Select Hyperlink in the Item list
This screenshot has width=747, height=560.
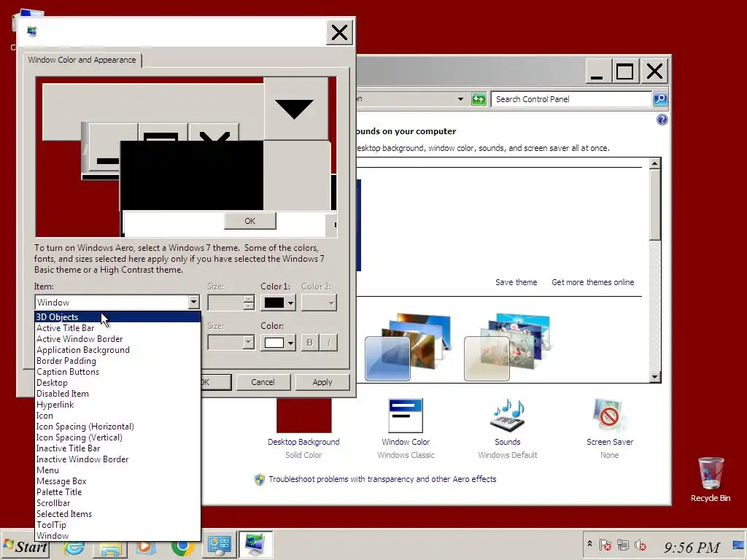tap(117, 405)
